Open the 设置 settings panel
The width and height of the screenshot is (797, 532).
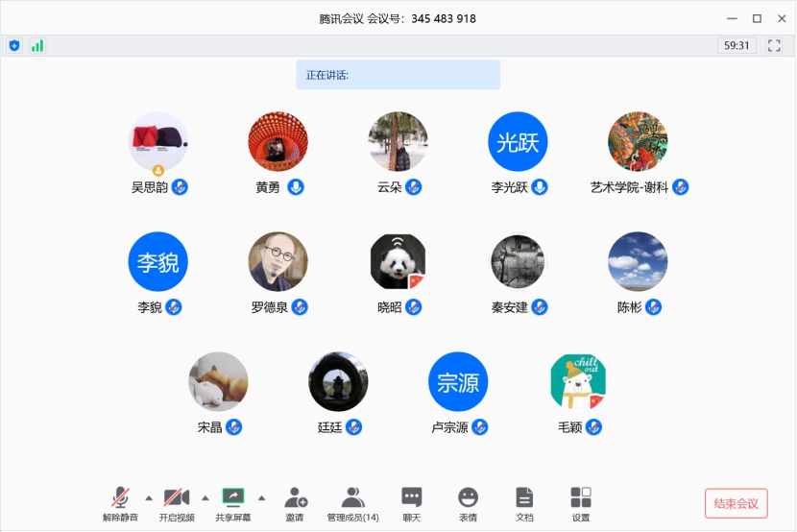coord(581,503)
